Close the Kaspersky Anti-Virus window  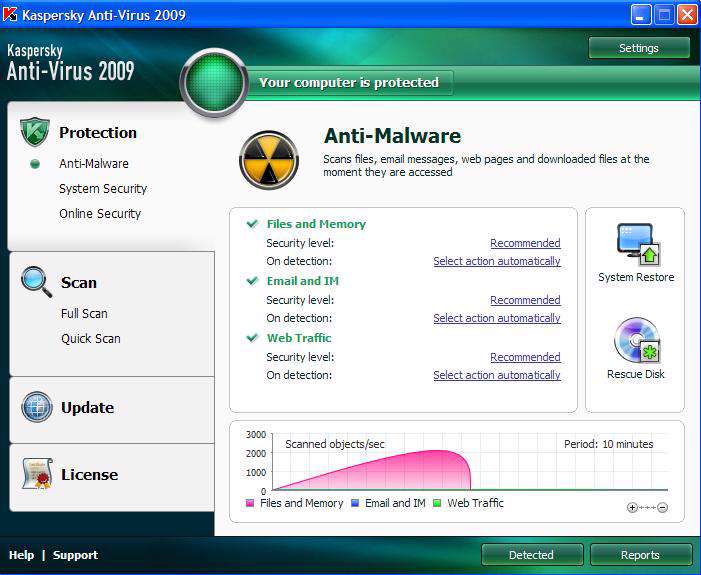[x=687, y=15]
